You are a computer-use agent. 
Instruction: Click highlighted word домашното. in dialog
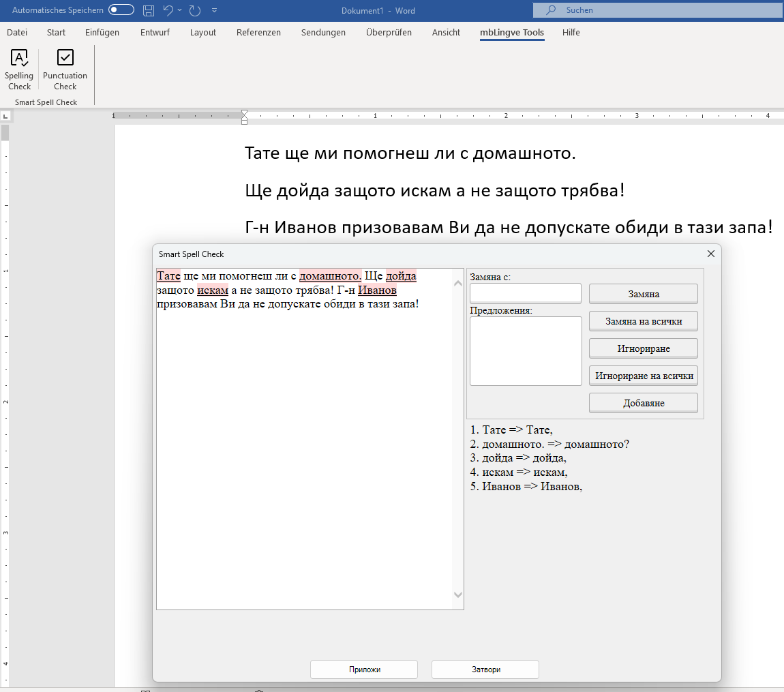click(x=330, y=276)
